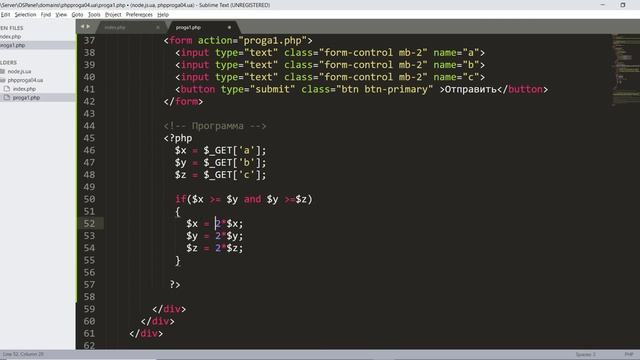The image size is (640, 360).
Task: Click the </div> tag on line 61
Action: coord(146,333)
